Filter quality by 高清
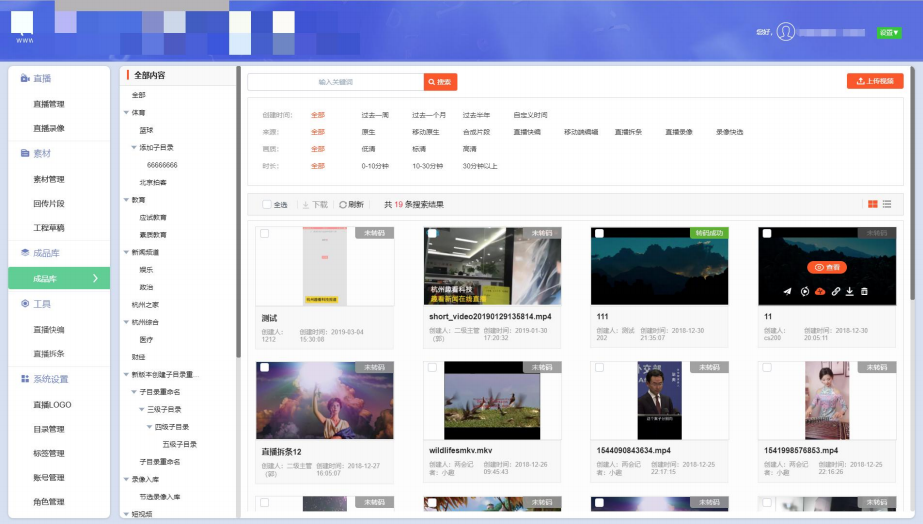 coord(469,149)
